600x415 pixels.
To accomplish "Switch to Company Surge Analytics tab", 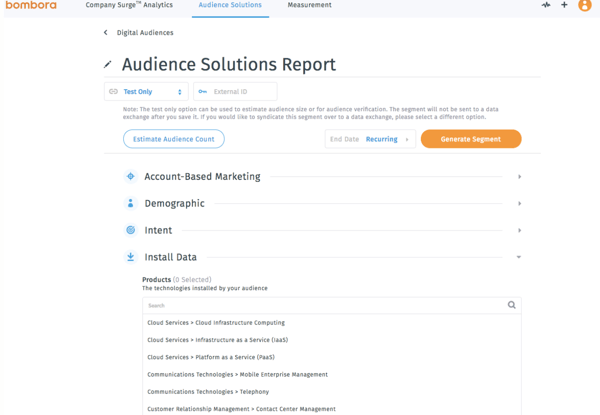I will (x=129, y=5).
